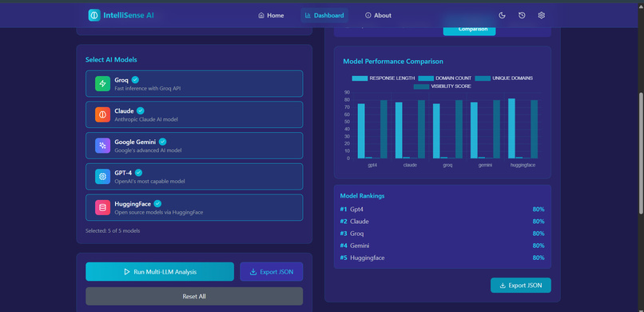This screenshot has width=644, height=312.
Task: Open the Dashboard tab
Action: click(324, 15)
